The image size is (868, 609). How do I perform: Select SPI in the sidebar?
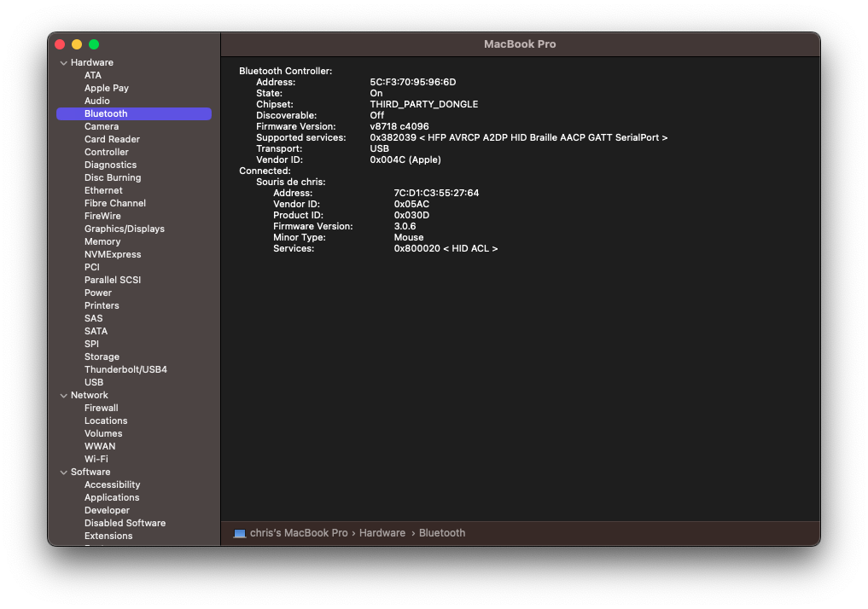click(x=91, y=344)
